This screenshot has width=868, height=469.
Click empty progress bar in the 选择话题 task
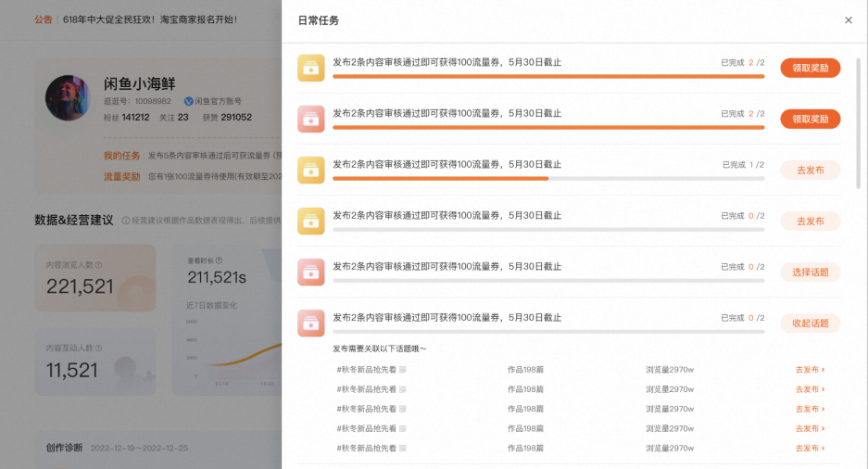tap(548, 281)
